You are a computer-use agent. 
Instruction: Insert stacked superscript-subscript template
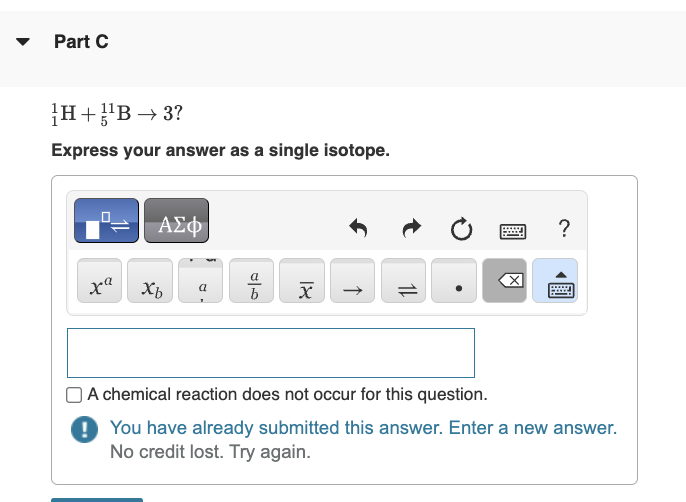(201, 281)
